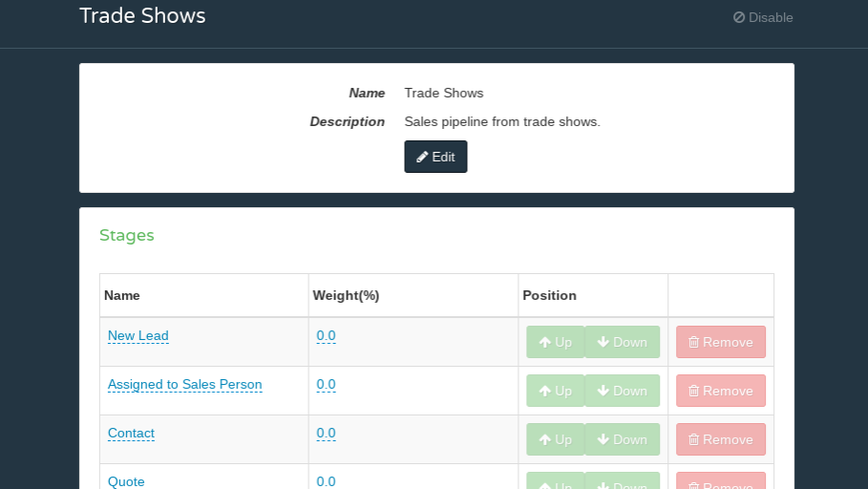
Task: Move Assigned to Sales Person down
Action: [622, 391]
